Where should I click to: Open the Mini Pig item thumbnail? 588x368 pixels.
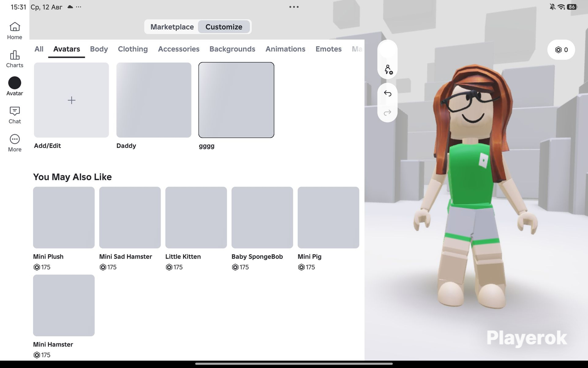click(x=329, y=217)
